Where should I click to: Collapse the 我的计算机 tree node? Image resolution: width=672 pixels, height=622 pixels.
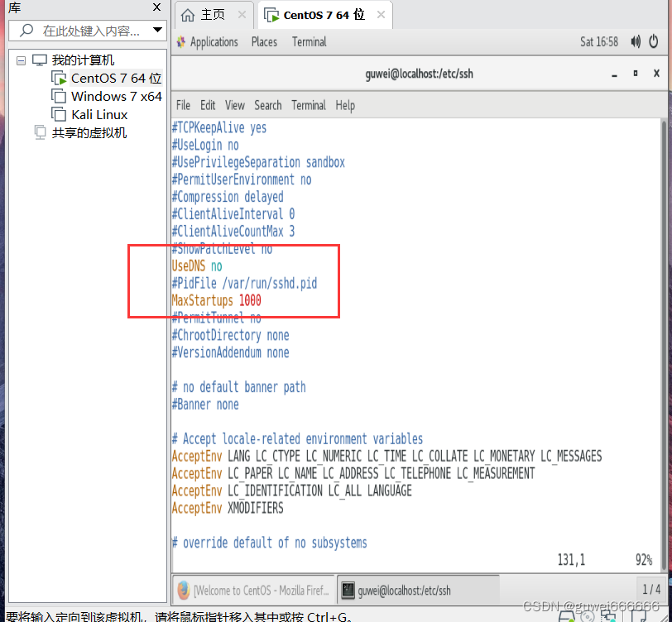[x=21, y=61]
